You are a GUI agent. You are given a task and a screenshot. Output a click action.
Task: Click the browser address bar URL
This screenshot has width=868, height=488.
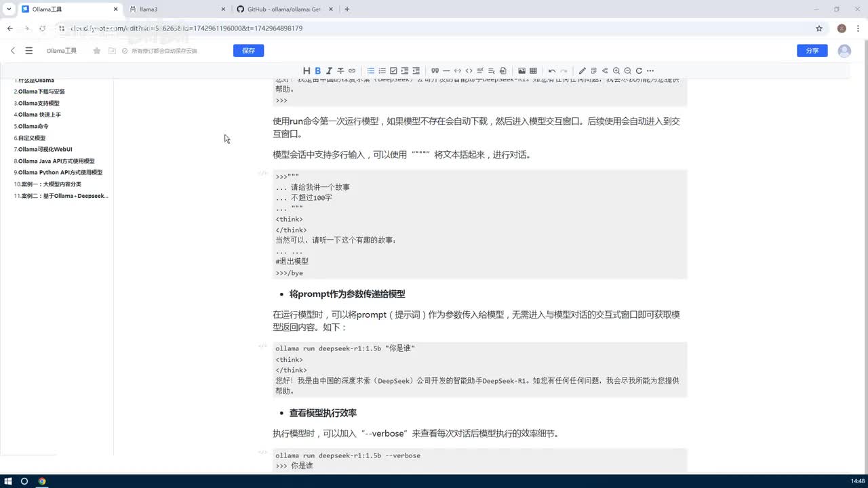pos(434,28)
